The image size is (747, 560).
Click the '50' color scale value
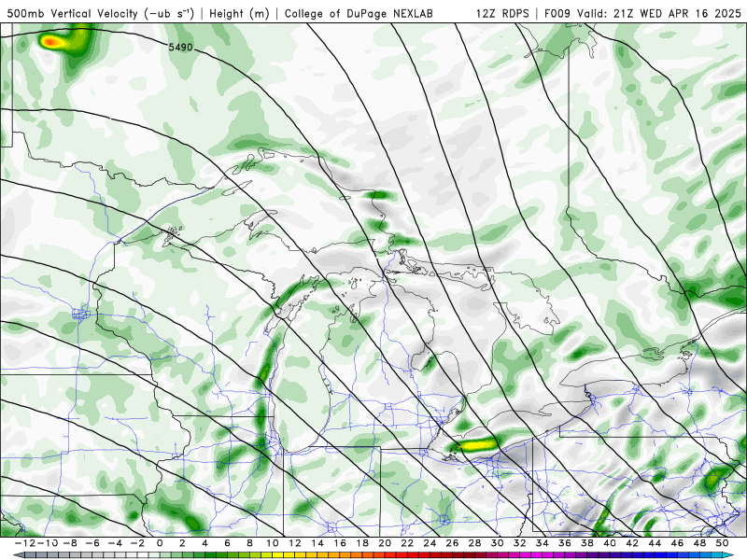click(x=722, y=543)
